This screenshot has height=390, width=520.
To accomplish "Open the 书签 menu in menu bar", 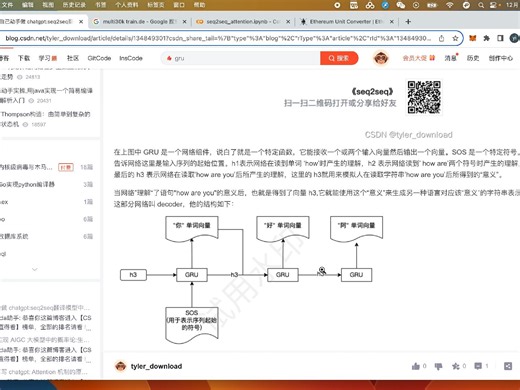I will coord(101,5).
